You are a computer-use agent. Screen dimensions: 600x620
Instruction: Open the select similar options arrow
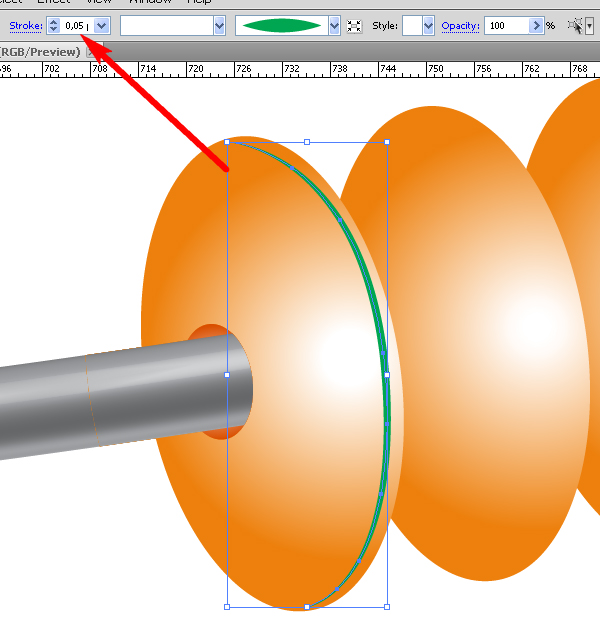point(589,26)
